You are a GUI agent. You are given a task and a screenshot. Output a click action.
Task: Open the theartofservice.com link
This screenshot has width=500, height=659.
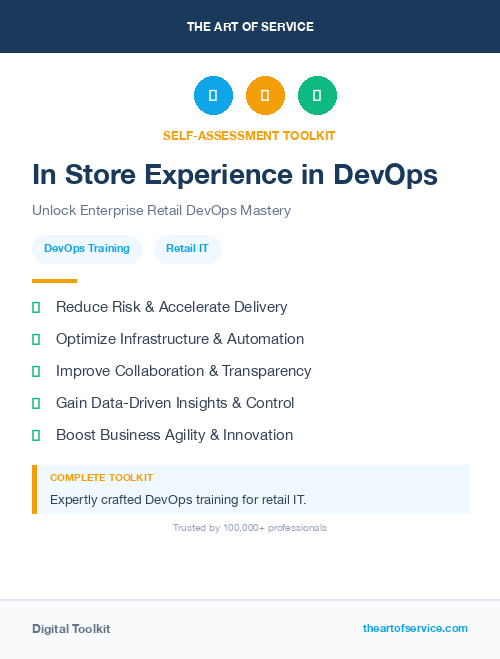[x=415, y=628]
